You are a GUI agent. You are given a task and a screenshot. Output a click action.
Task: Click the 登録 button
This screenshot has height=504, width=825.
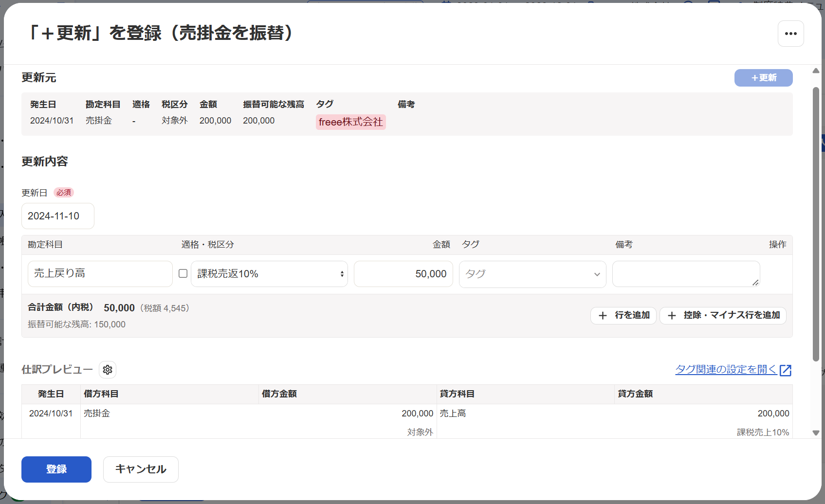tap(56, 469)
